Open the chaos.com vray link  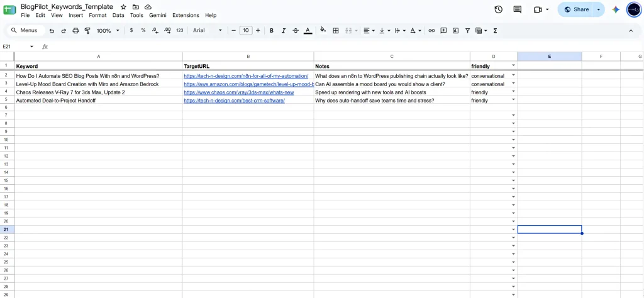pyautogui.click(x=238, y=92)
